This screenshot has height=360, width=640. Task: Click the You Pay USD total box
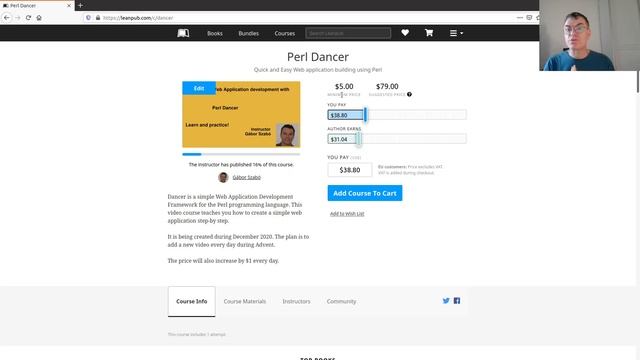350,170
